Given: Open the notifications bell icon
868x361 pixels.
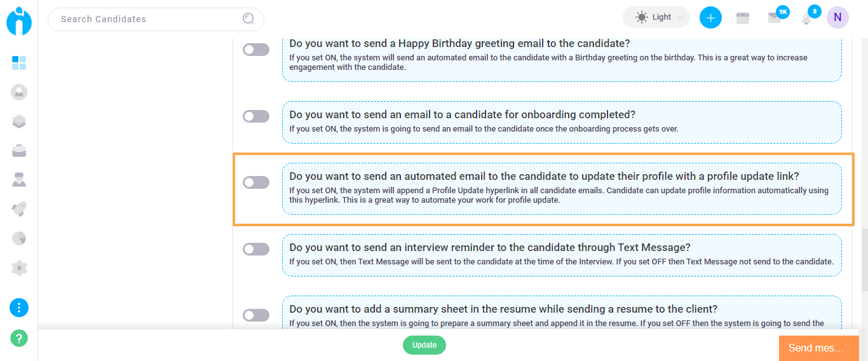Looking at the screenshot, I should (806, 18).
